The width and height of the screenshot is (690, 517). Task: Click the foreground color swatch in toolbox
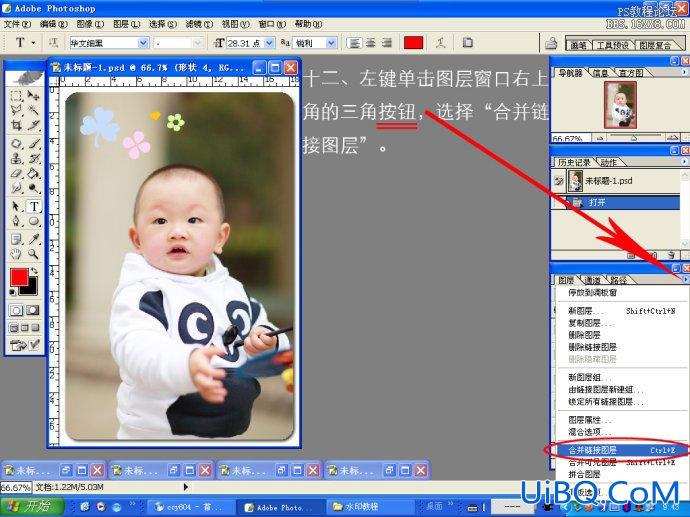click(19, 277)
